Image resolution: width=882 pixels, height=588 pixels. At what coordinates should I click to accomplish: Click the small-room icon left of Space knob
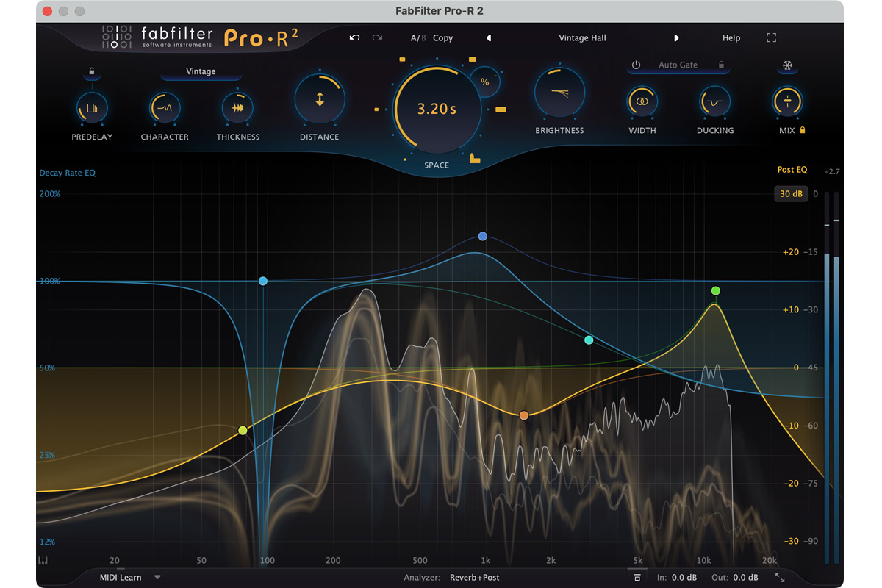pos(376,110)
